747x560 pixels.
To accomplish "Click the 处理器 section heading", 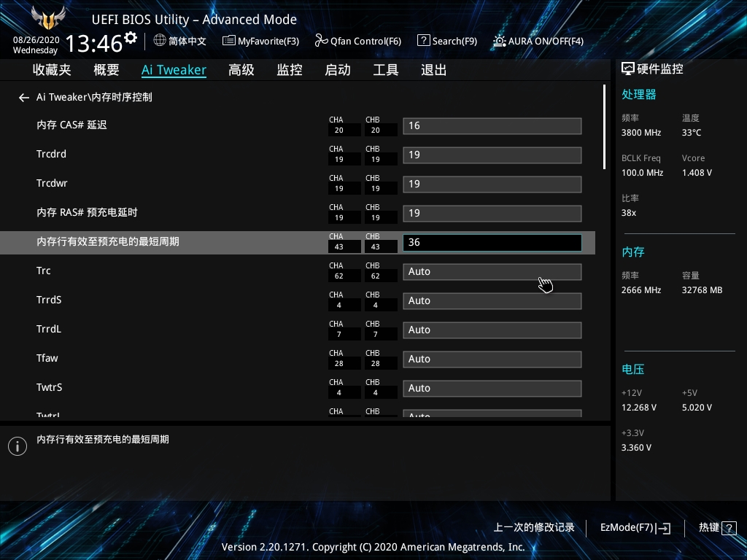I will point(639,94).
